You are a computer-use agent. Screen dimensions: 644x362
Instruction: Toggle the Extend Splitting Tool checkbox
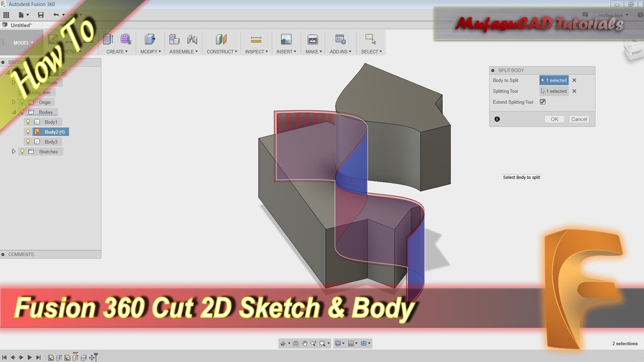542,102
